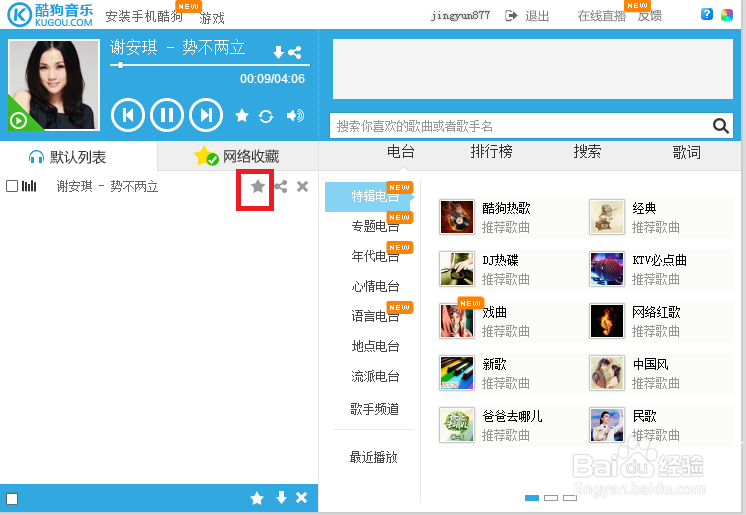
Task: Click the playback progress bar
Action: tap(210, 65)
